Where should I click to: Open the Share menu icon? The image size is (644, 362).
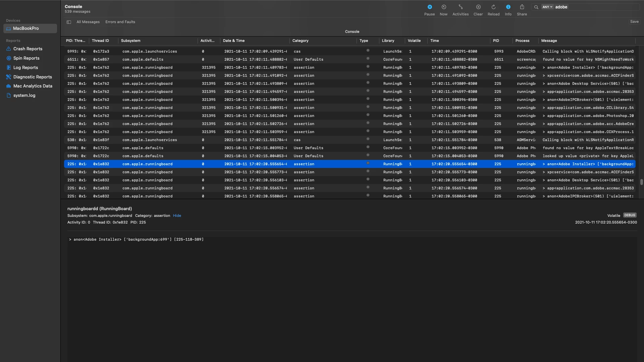(x=522, y=7)
